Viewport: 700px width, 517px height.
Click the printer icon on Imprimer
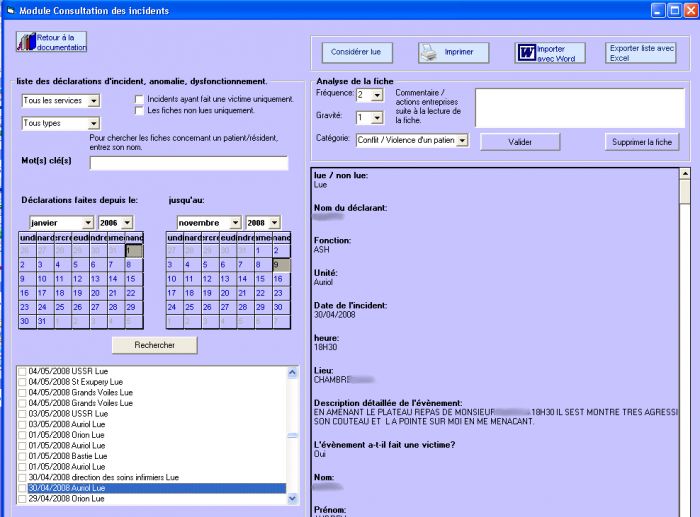[428, 52]
